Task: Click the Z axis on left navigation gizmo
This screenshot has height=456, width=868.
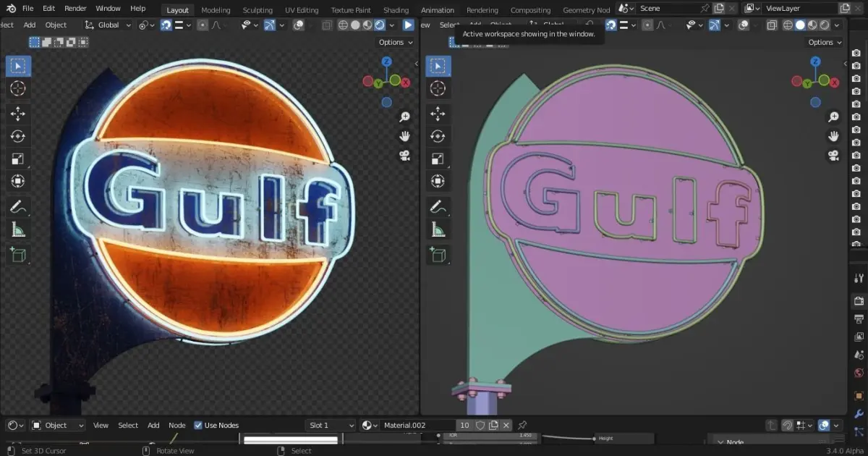Action: [x=387, y=62]
